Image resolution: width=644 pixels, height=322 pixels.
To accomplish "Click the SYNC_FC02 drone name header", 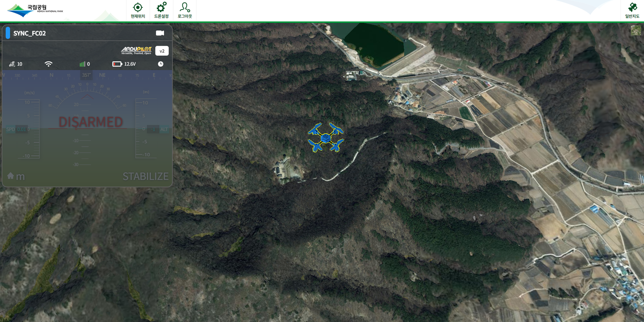I will point(30,33).
